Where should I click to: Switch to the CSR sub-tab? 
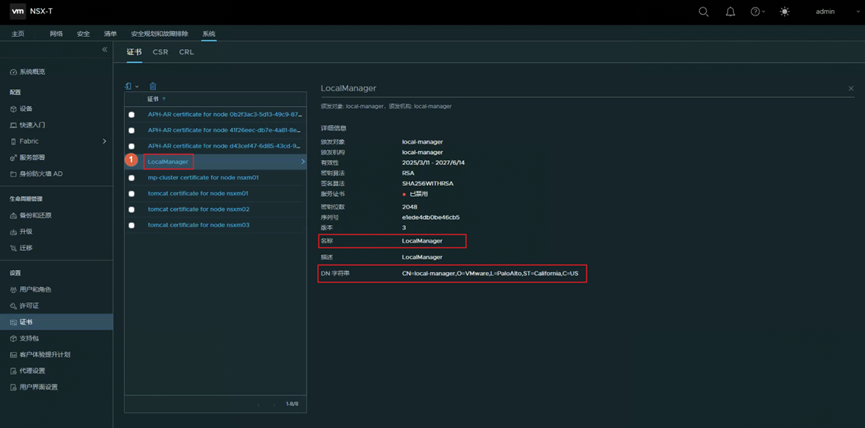coord(161,52)
